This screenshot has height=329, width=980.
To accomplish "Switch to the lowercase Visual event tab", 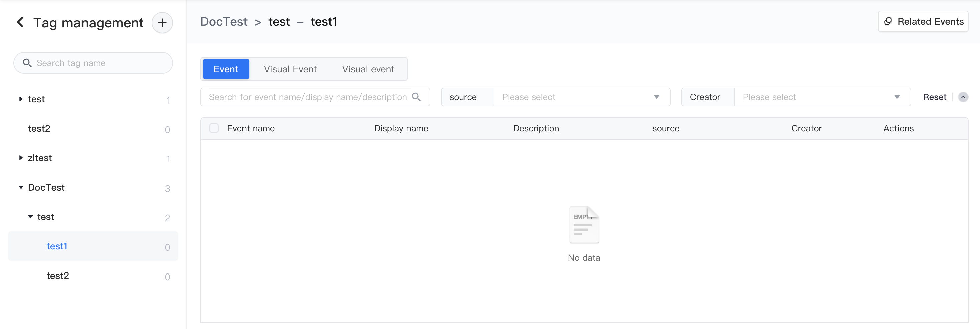I will pyautogui.click(x=368, y=69).
